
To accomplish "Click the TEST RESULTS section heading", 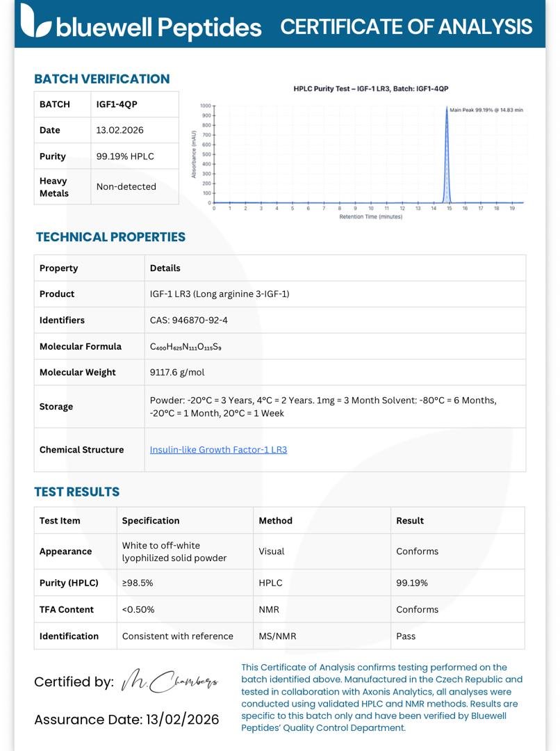I will 77,492.
